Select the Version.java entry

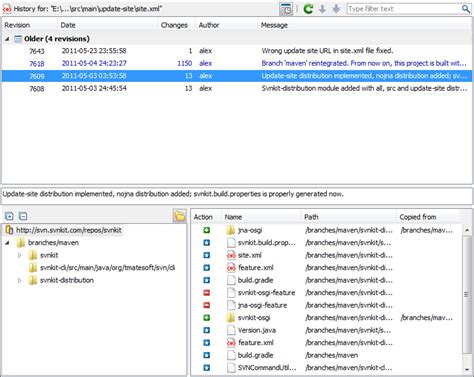point(257,330)
